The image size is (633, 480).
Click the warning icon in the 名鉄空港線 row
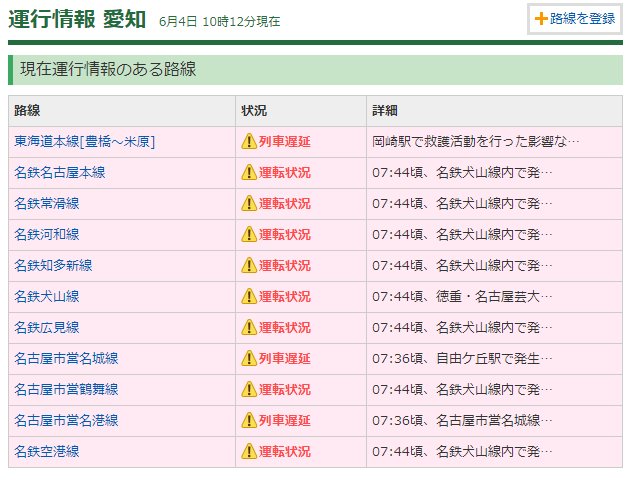pyautogui.click(x=249, y=451)
